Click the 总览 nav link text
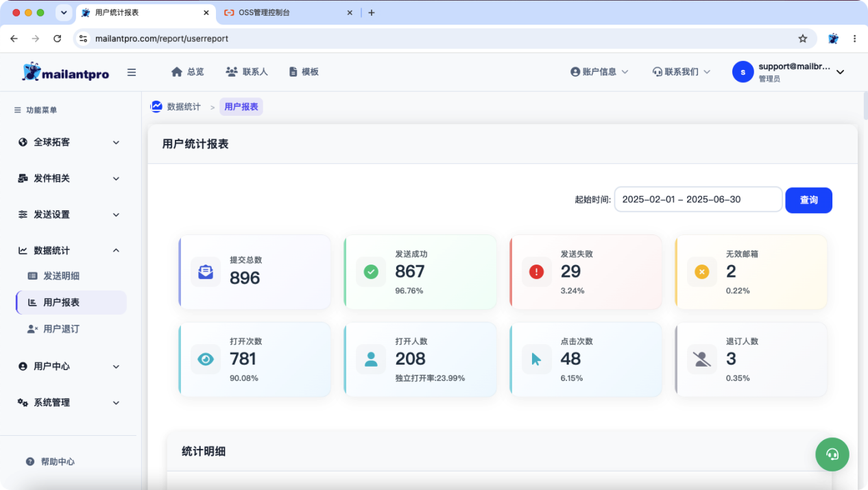 tap(195, 72)
